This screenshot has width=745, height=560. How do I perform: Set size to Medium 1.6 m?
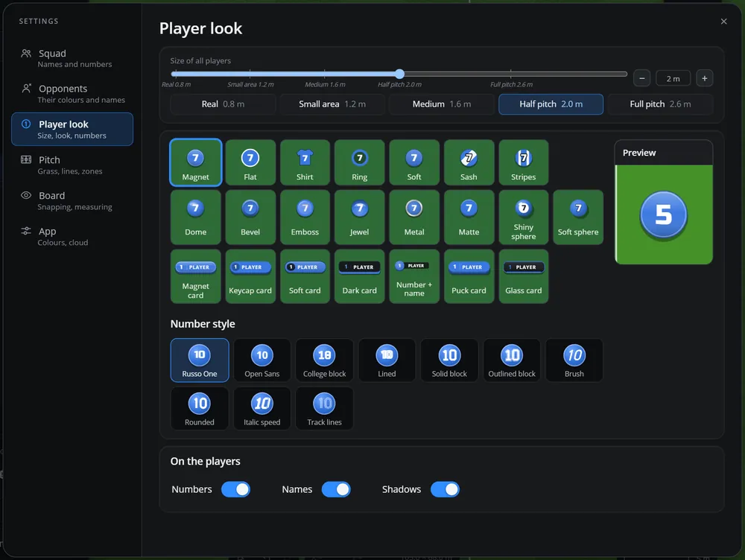[x=441, y=104]
